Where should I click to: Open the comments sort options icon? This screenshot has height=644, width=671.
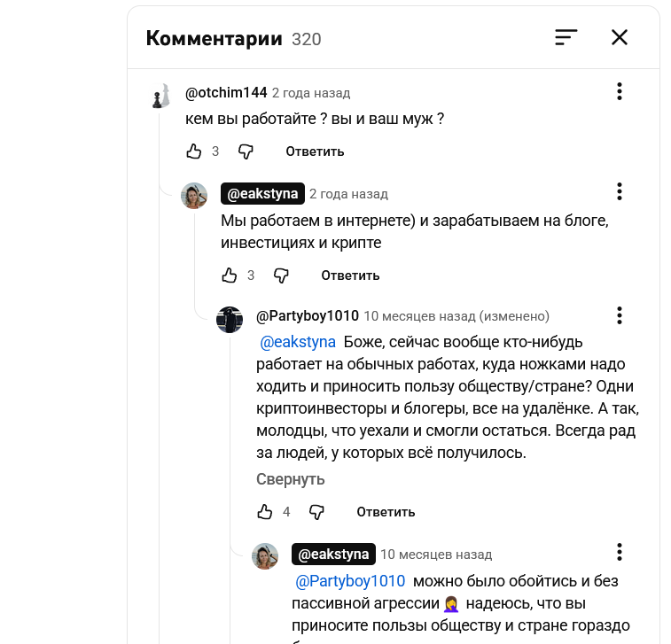coord(566,37)
